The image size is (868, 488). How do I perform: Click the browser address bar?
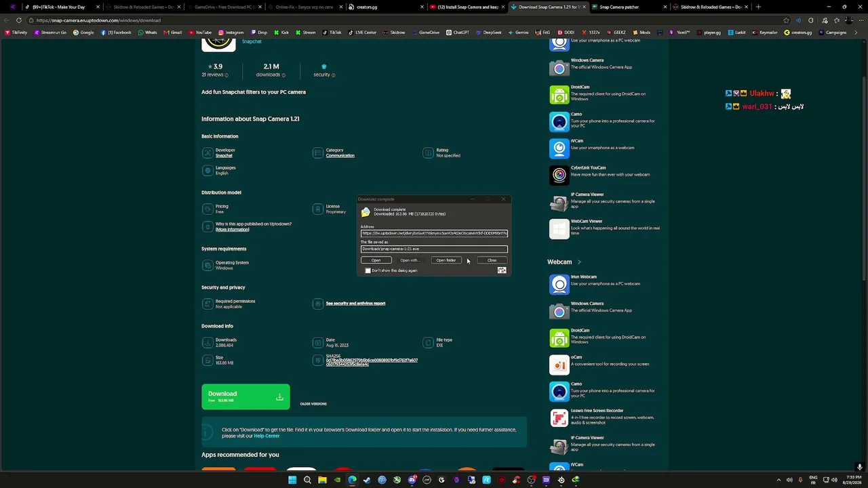click(x=407, y=20)
